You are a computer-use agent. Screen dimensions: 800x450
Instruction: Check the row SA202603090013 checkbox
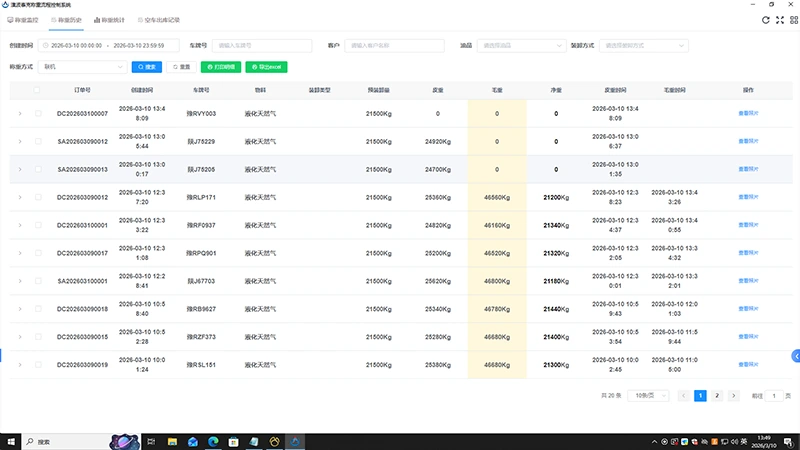[x=38, y=169]
